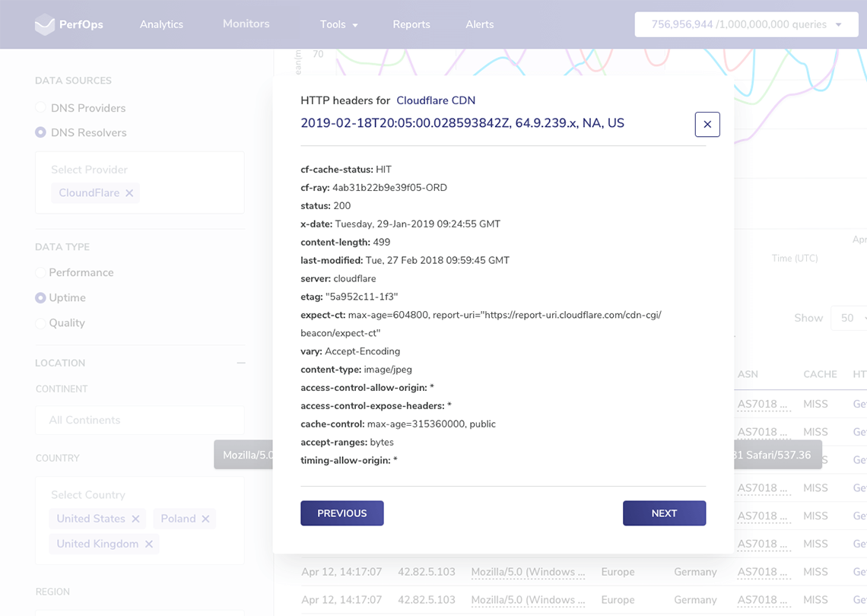Image resolution: width=867 pixels, height=616 pixels.
Task: Select the Performance data type
Action: click(40, 272)
